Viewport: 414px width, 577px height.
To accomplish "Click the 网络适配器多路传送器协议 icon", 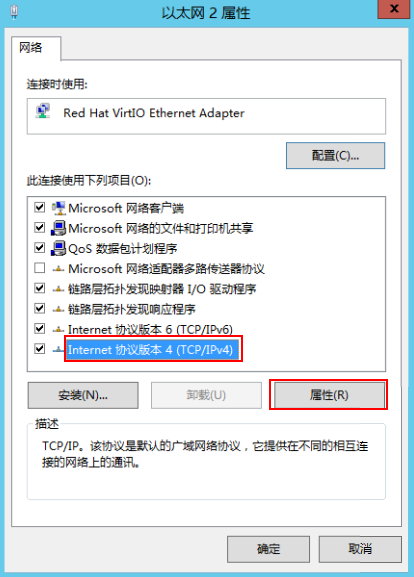I will click(x=58, y=269).
